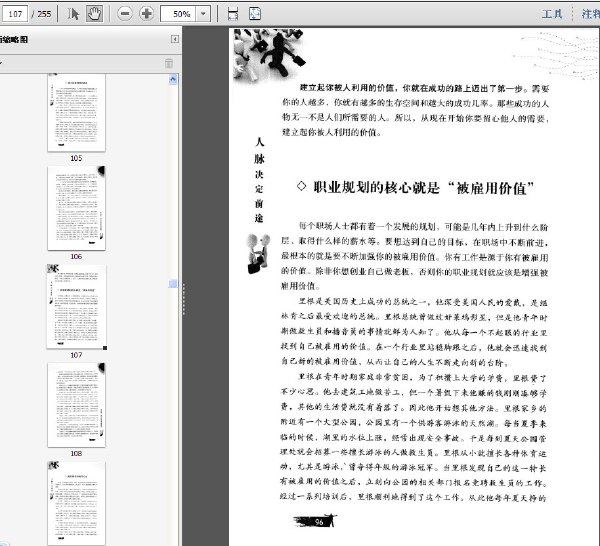Collapse the thumbnails panel with arrow button
The width and height of the screenshot is (600, 546).
(x=174, y=39)
